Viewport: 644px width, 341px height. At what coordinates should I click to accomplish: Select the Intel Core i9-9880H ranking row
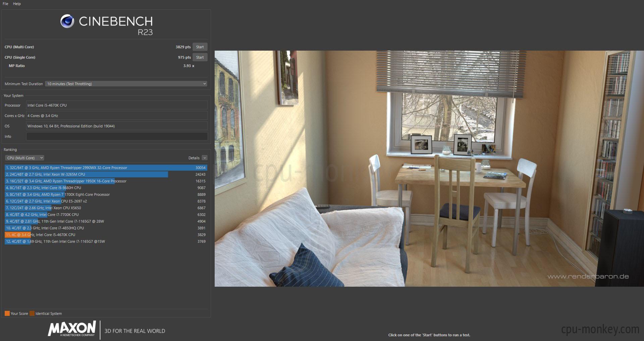(106, 188)
